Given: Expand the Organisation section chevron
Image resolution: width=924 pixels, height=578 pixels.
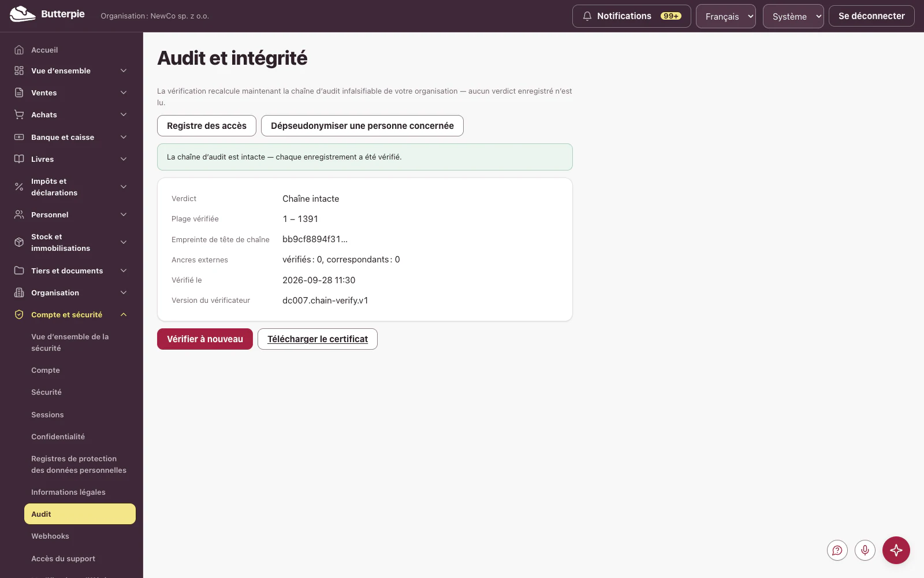Looking at the screenshot, I should [x=124, y=292].
